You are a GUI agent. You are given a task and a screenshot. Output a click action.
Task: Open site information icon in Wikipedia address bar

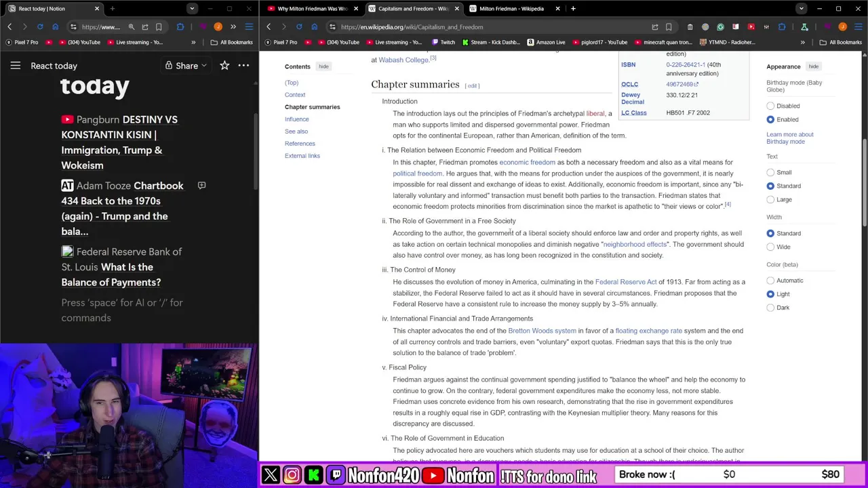click(332, 27)
